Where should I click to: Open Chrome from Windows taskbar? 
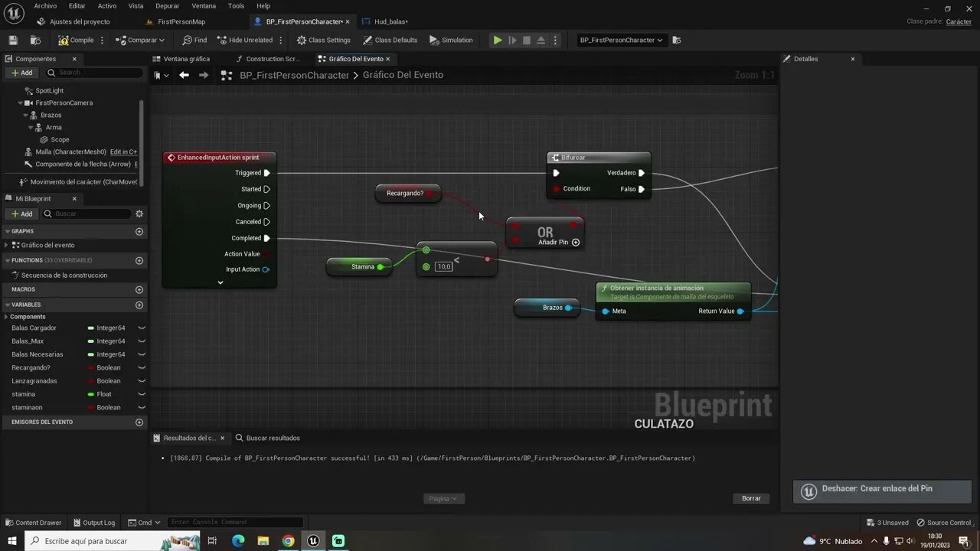[x=288, y=541]
